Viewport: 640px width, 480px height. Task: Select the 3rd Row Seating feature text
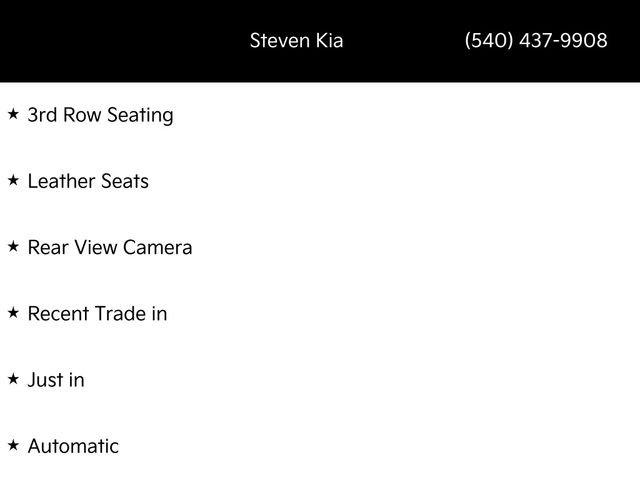(x=100, y=115)
